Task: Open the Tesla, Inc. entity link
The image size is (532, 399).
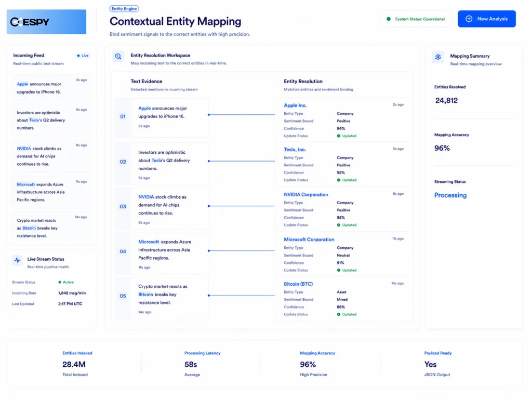Action: pos(295,150)
